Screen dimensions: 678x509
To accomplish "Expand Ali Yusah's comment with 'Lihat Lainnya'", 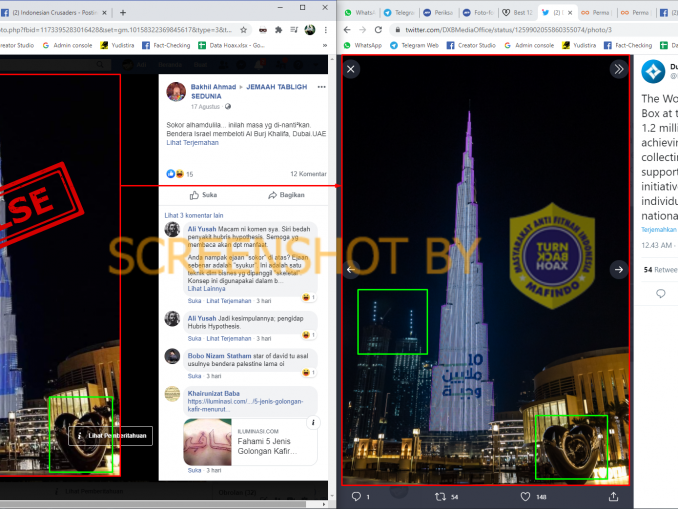I will (206, 288).
